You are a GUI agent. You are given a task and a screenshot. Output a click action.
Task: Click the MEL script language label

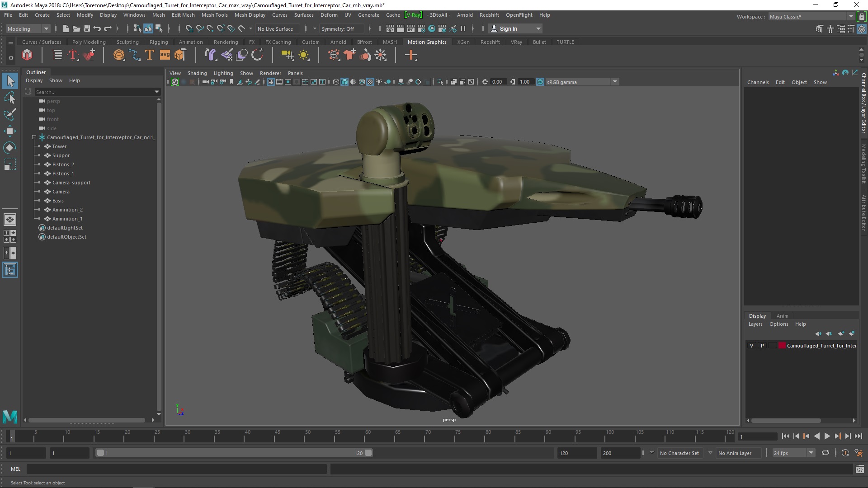(x=16, y=469)
